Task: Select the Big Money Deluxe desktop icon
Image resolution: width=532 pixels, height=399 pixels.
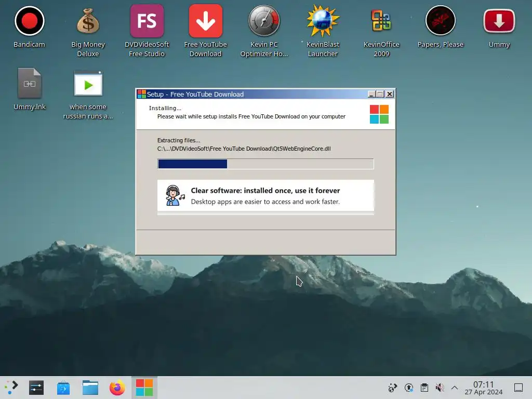Action: click(x=88, y=21)
